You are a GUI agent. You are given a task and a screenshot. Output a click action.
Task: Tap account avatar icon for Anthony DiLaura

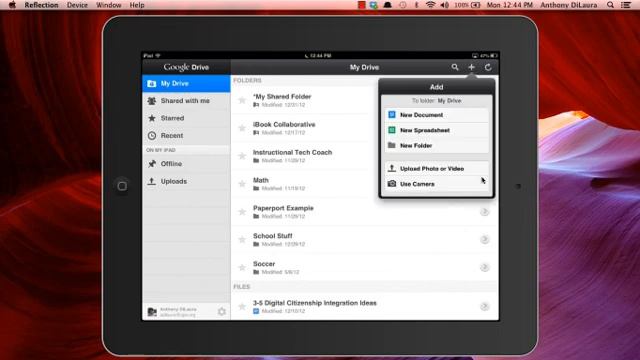coord(152,312)
